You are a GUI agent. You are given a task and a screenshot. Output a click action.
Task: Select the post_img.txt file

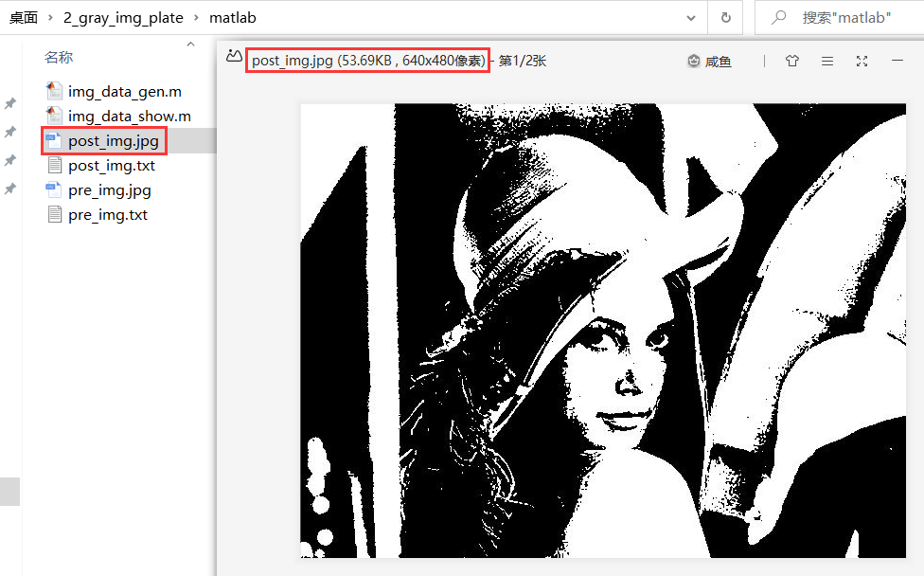coord(111,166)
